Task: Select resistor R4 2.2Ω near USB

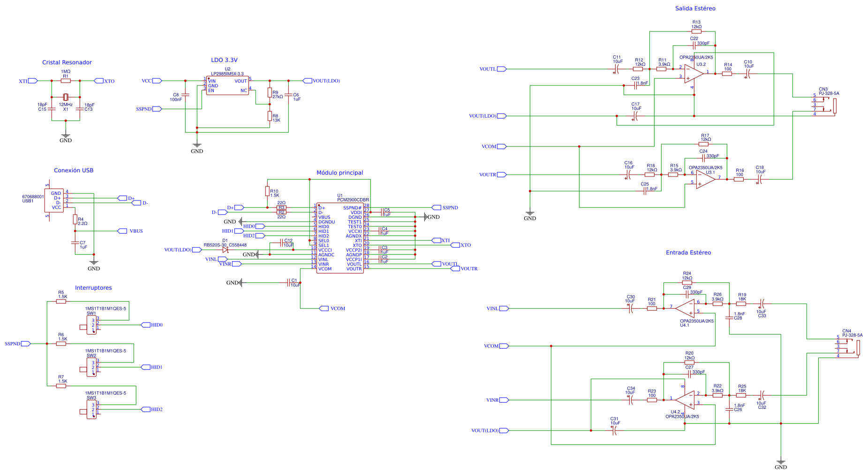Action: [75, 219]
